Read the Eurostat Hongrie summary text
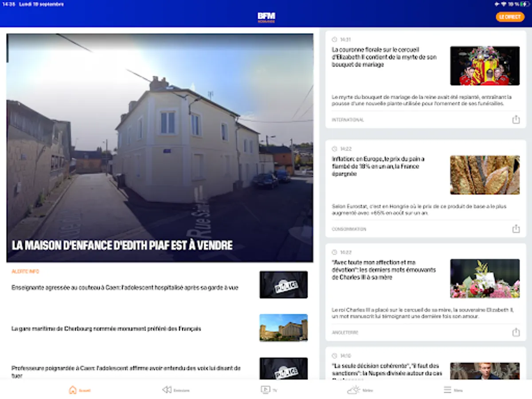This screenshot has height=399, width=532. [419, 210]
